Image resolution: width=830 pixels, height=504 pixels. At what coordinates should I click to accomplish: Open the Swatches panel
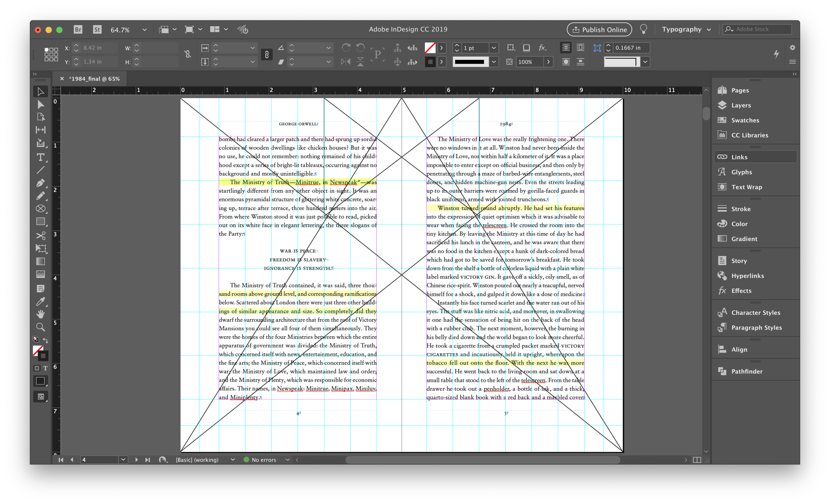(x=744, y=120)
